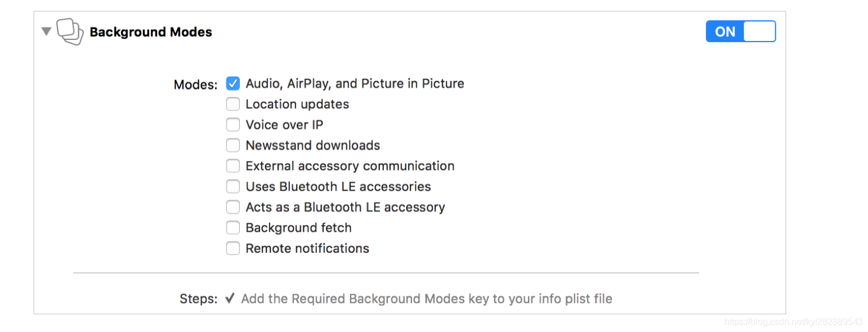
Task: Click the Background Modes section title
Action: pyautogui.click(x=151, y=32)
